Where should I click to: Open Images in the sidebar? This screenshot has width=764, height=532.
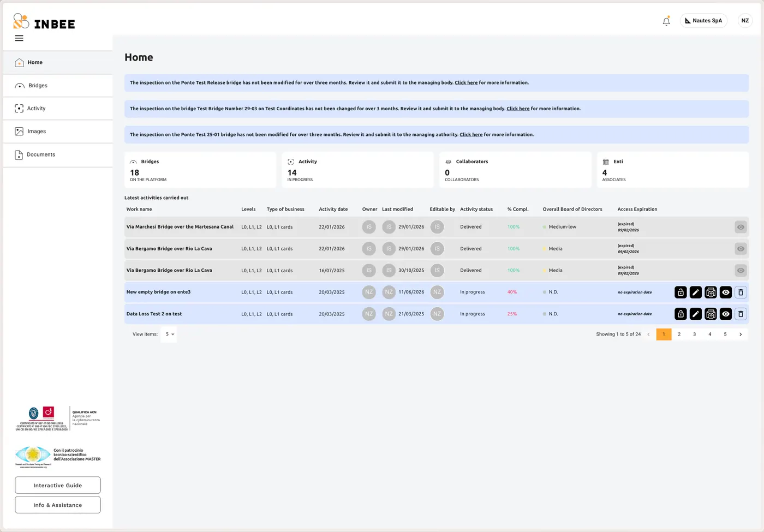click(58, 131)
